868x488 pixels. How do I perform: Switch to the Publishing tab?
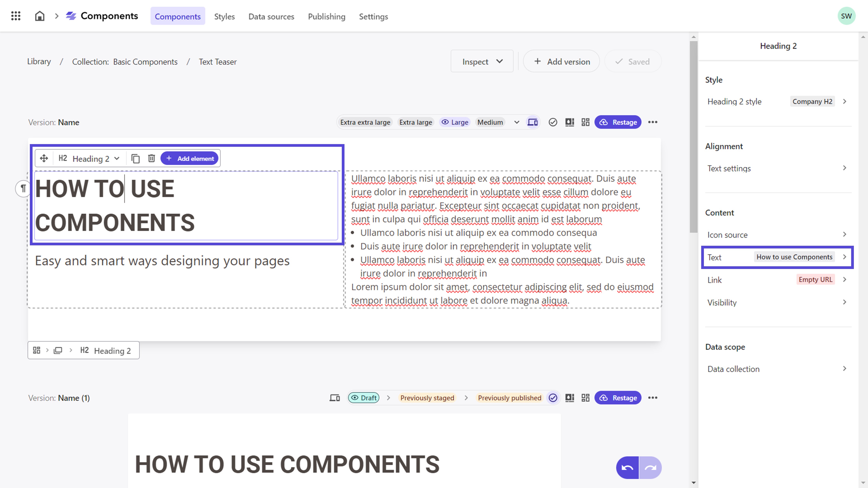point(326,16)
